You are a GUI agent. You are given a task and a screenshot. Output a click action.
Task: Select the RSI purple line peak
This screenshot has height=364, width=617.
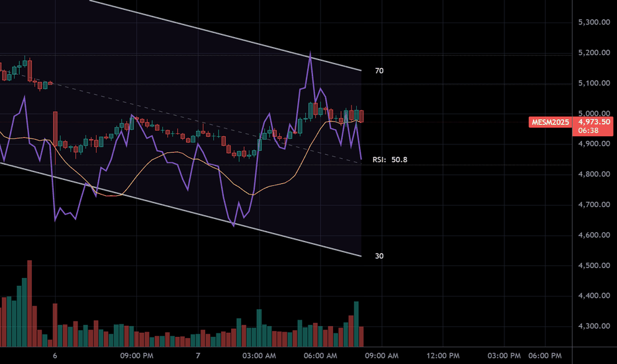click(310, 53)
